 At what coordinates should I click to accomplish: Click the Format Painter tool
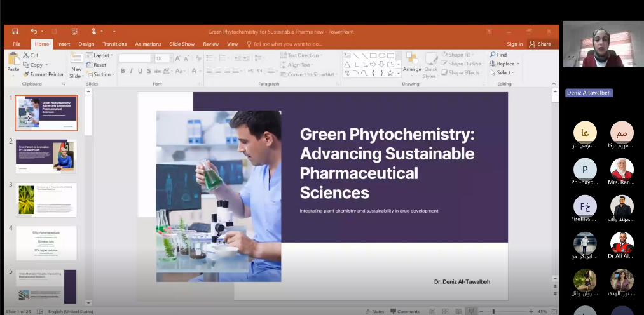coord(43,74)
